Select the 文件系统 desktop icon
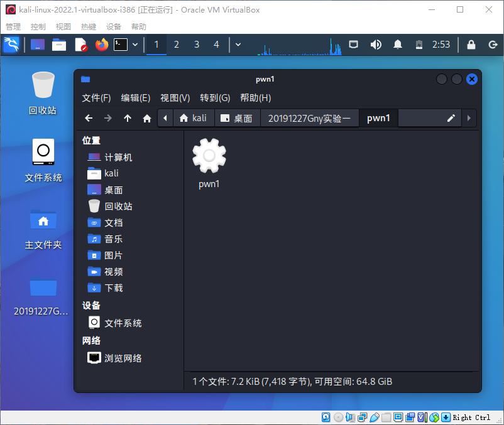The image size is (504, 425). click(43, 161)
